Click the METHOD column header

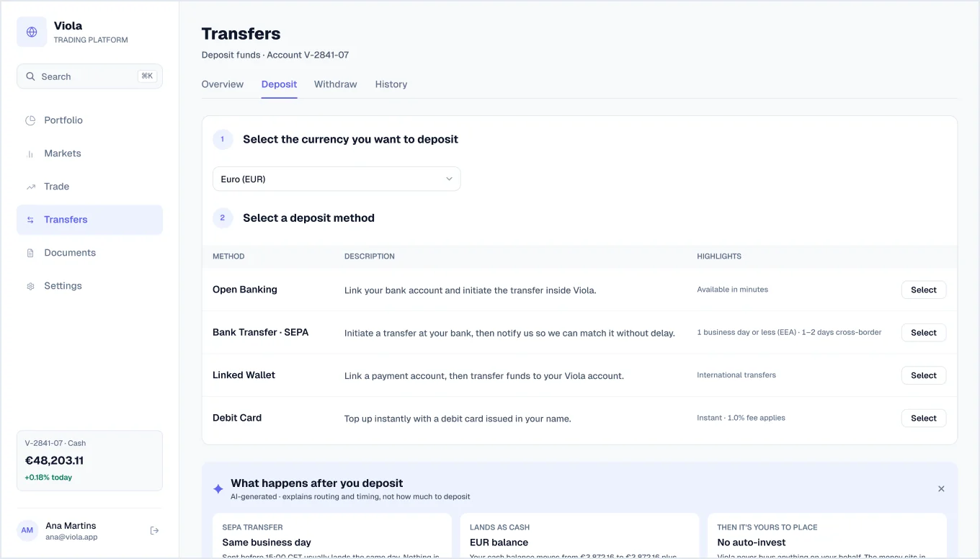[228, 256]
